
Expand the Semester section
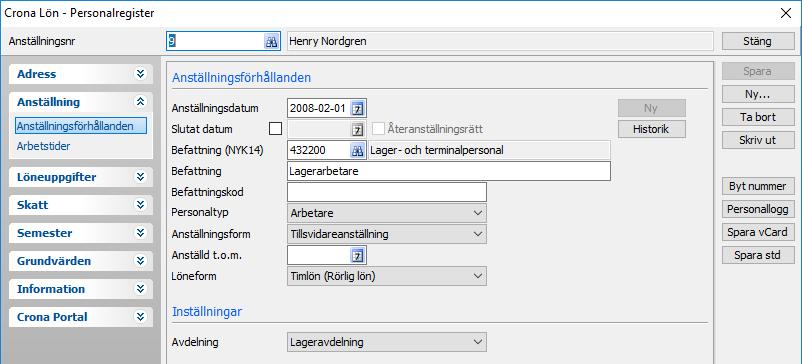tap(140, 233)
